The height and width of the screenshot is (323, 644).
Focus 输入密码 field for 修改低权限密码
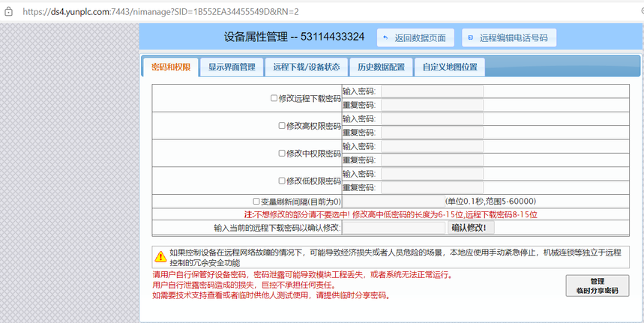click(432, 174)
